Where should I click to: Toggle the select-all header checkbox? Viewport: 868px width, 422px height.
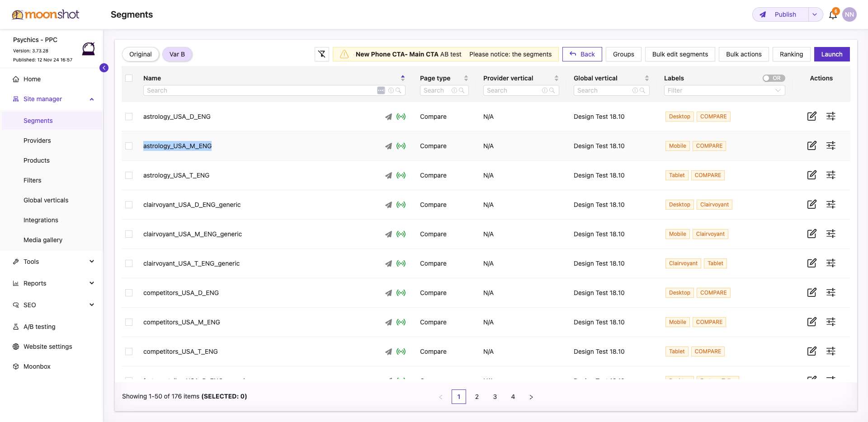click(x=129, y=78)
